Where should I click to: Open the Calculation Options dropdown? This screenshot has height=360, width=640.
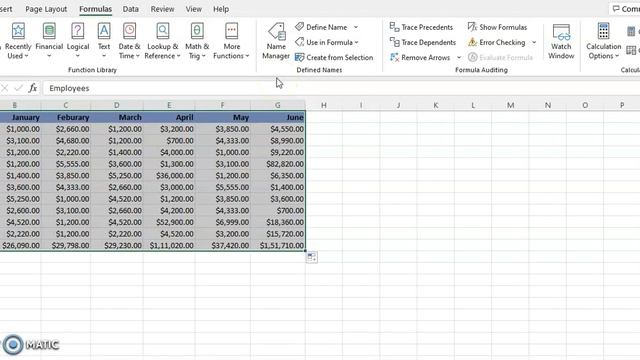603,41
